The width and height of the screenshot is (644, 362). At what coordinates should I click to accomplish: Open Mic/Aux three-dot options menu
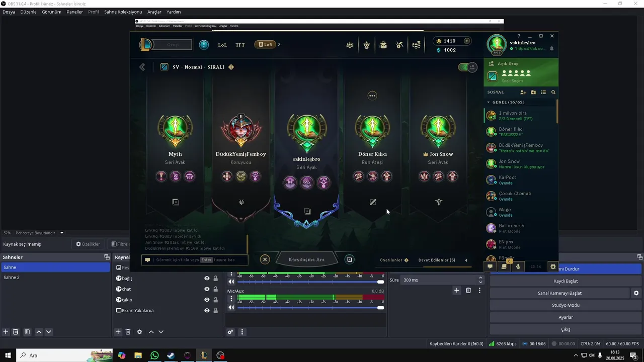tap(231, 299)
